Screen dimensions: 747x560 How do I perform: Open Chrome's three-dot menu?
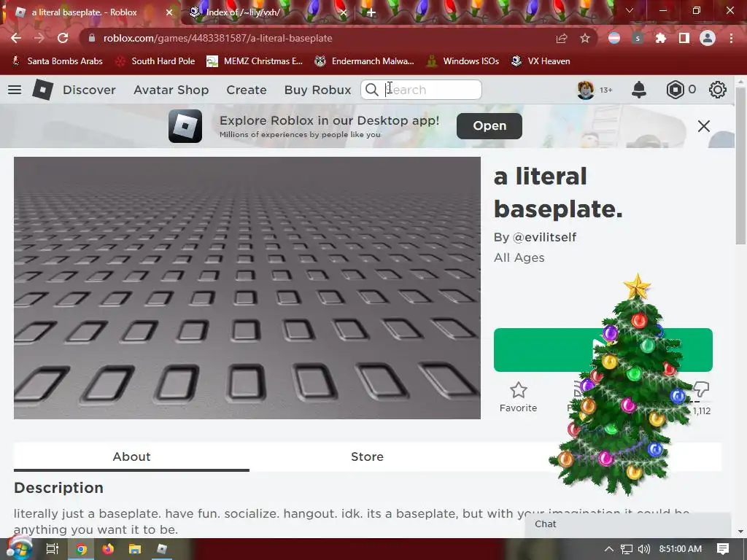point(731,38)
